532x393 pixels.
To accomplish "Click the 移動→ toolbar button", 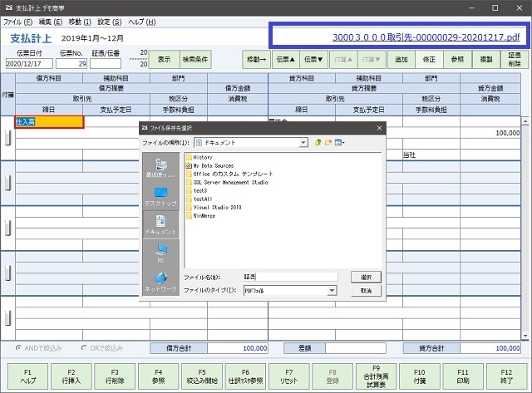I will (257, 59).
